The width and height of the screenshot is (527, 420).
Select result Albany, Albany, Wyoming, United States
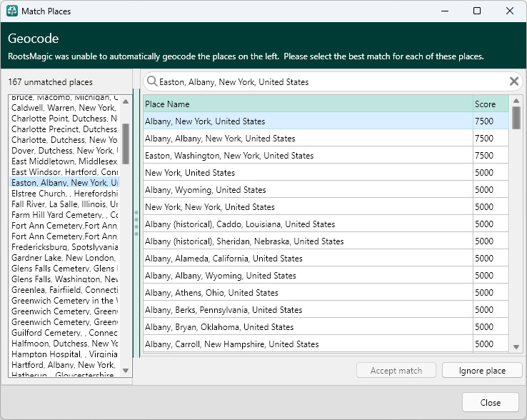coord(308,276)
